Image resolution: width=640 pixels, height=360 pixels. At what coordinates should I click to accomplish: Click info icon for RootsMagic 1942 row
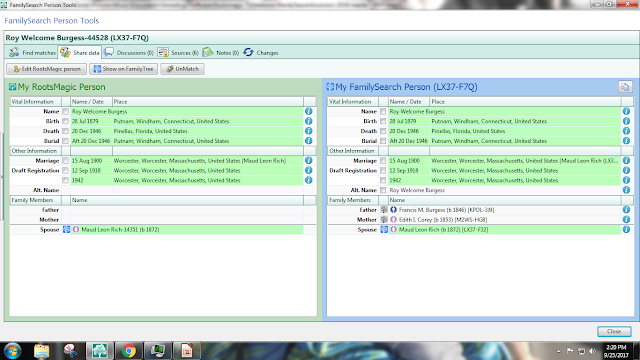point(309,180)
